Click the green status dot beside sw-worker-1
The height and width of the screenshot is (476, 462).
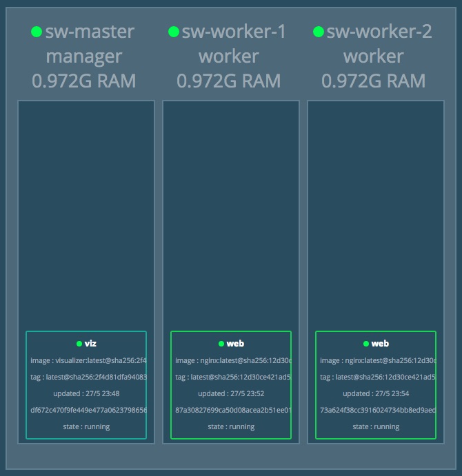(x=174, y=32)
